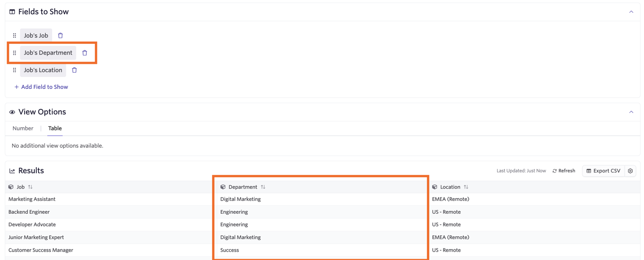The height and width of the screenshot is (260, 644).
Task: Sort the Job column
Action: tap(30, 187)
